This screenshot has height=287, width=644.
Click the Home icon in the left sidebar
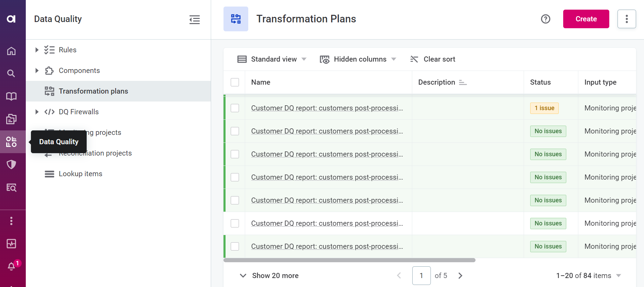click(x=11, y=51)
